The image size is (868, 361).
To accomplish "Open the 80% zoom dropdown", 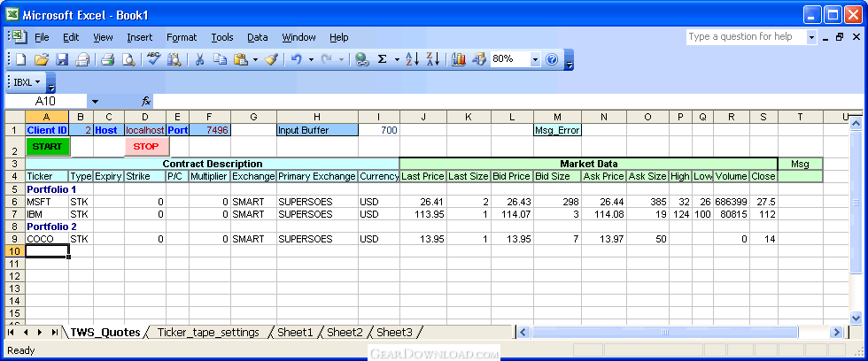I will tap(535, 59).
